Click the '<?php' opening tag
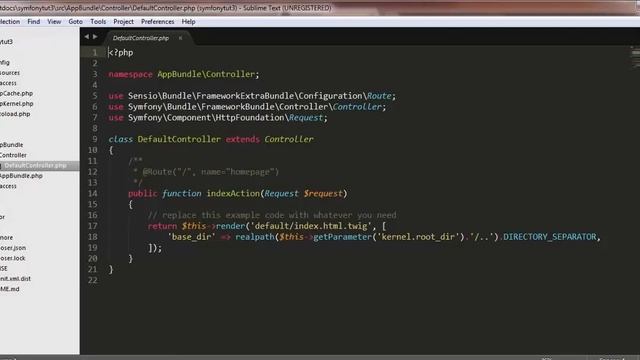The height and width of the screenshot is (360, 640). (x=121, y=53)
